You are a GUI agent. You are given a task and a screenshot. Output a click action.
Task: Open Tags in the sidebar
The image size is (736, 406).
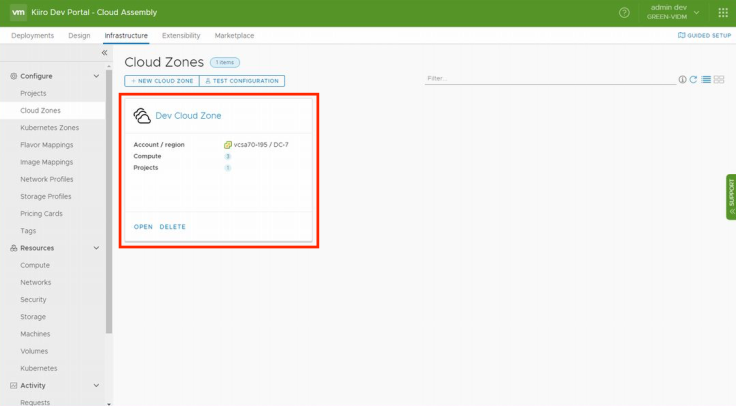tap(28, 231)
